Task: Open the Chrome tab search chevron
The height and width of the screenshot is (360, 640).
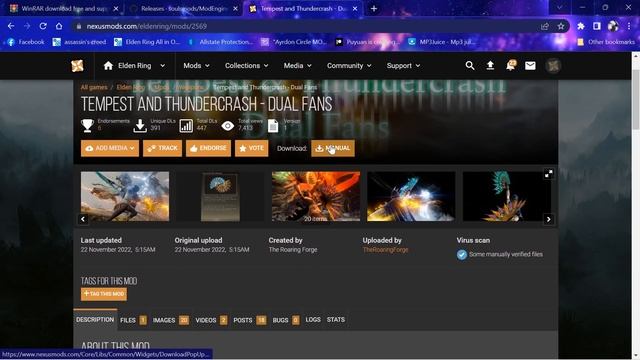Action: click(x=560, y=7)
